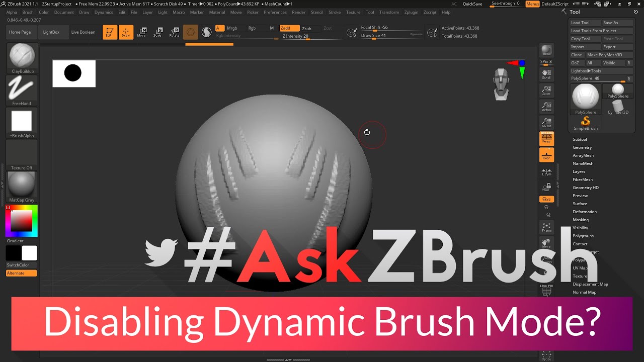This screenshot has width=644, height=362.
Task: Click the Frame mesh icon
Action: pyautogui.click(x=546, y=227)
